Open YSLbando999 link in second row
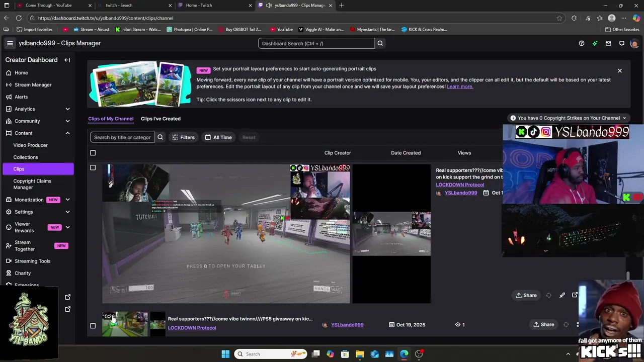 347,325
